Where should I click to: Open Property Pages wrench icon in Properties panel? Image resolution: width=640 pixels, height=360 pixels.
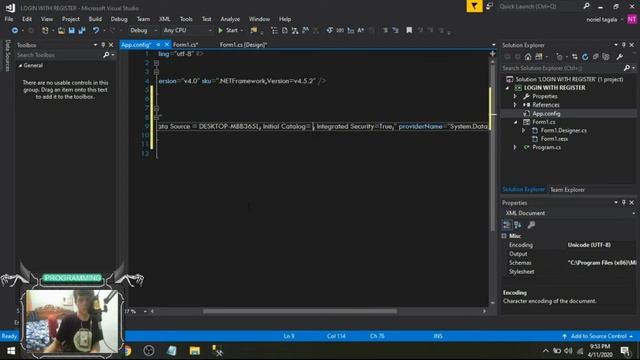coord(531,225)
